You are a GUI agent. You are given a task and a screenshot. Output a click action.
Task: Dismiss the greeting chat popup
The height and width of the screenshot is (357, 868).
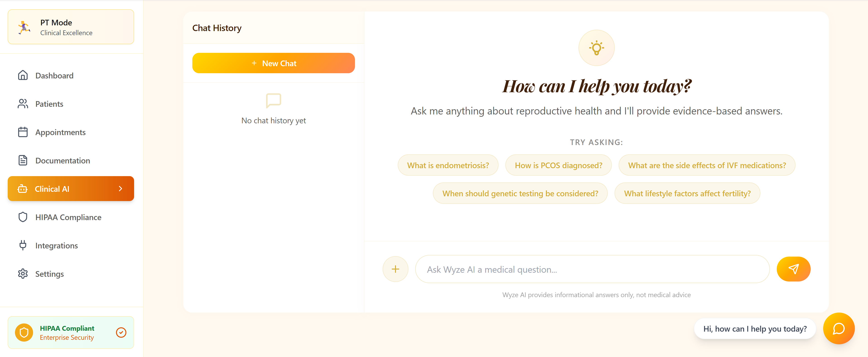(755, 328)
